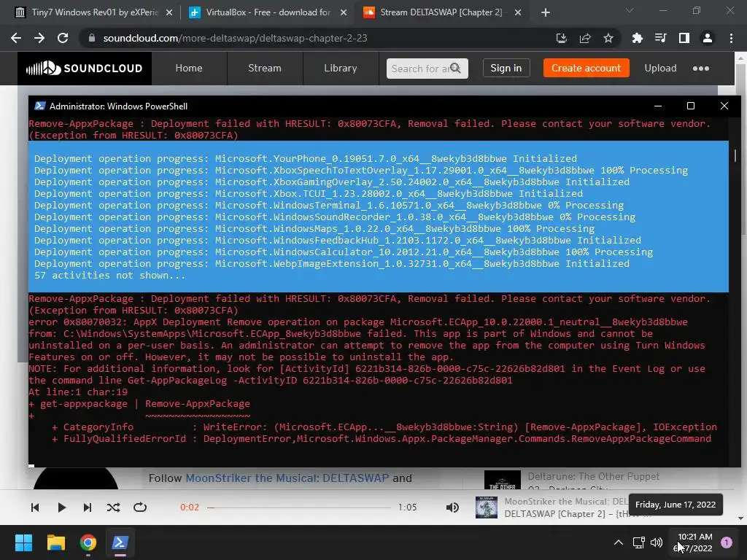Screen dimensions: 747x560
Task: Open network tray icon
Action: [x=638, y=542]
